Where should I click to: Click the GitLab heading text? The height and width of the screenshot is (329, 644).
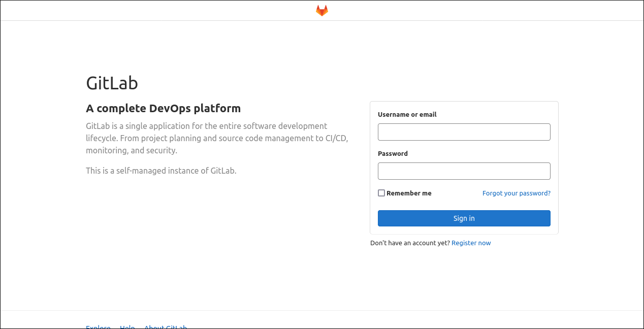coord(112,82)
